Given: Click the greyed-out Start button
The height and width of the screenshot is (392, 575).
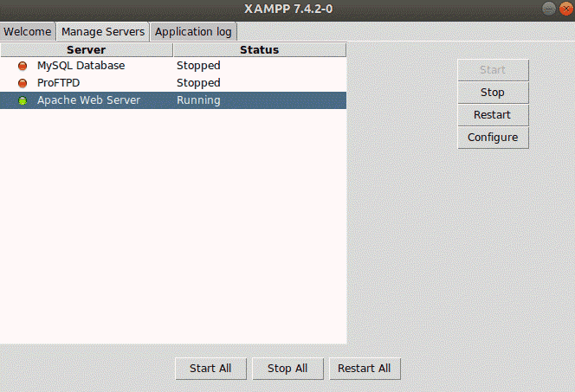Looking at the screenshot, I should tap(493, 69).
